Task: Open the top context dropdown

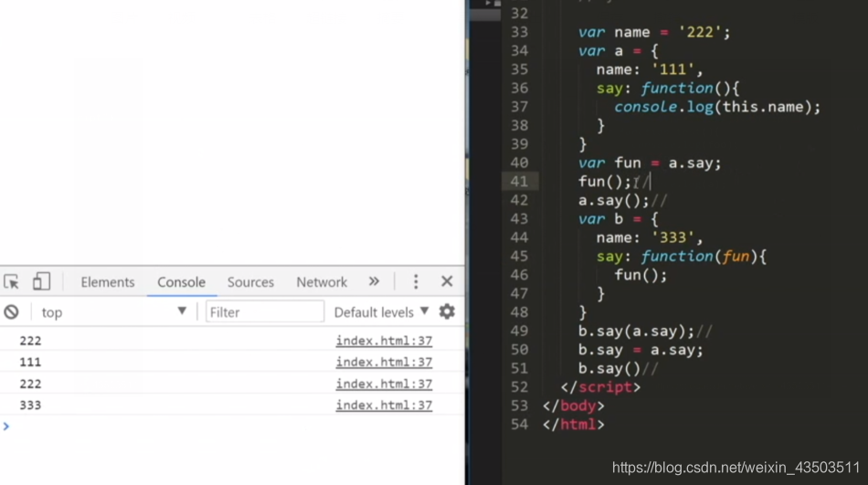Action: (113, 312)
